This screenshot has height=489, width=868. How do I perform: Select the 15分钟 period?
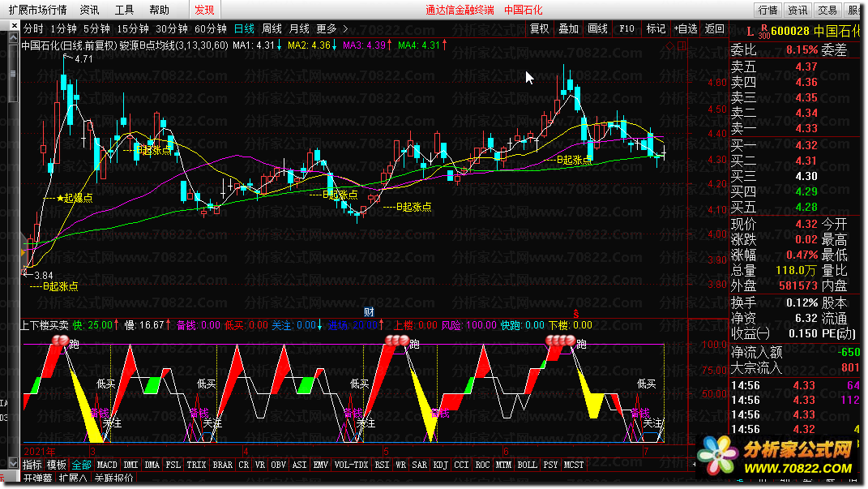(133, 29)
